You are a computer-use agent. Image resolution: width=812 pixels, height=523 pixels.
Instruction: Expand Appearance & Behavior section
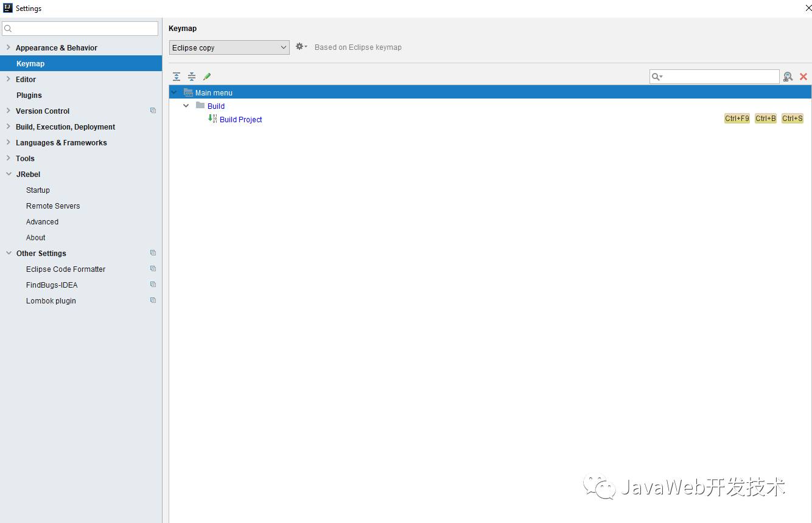[8, 47]
